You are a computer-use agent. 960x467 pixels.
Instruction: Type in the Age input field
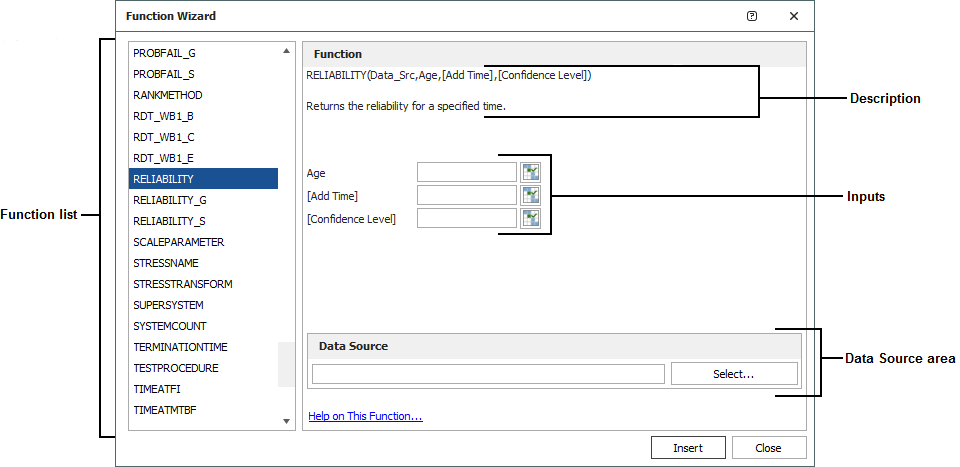[x=466, y=172]
